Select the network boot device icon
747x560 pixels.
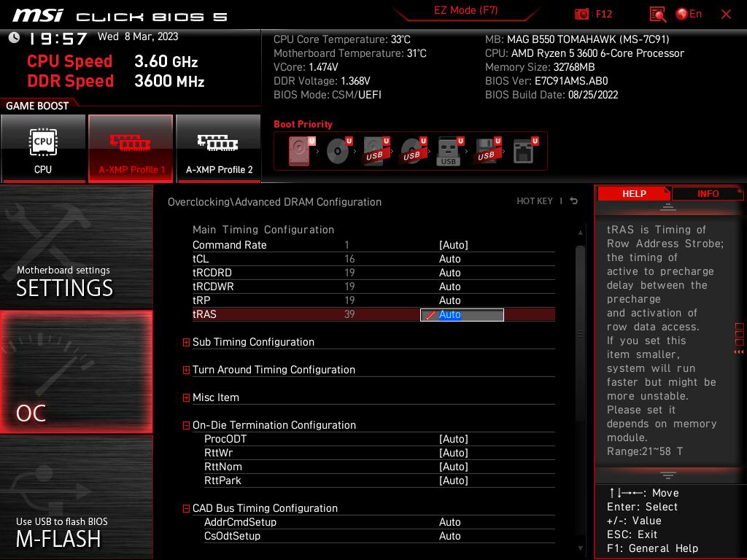coord(525,151)
